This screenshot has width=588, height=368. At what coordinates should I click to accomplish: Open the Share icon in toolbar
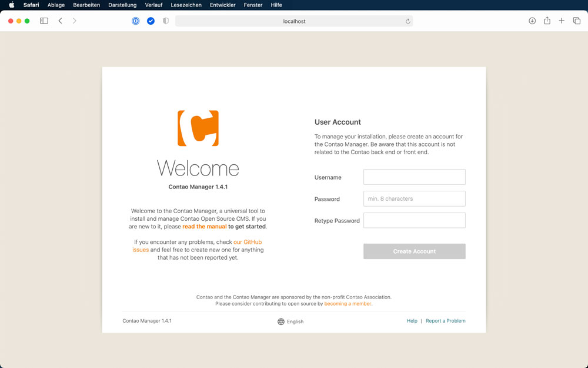(x=547, y=21)
